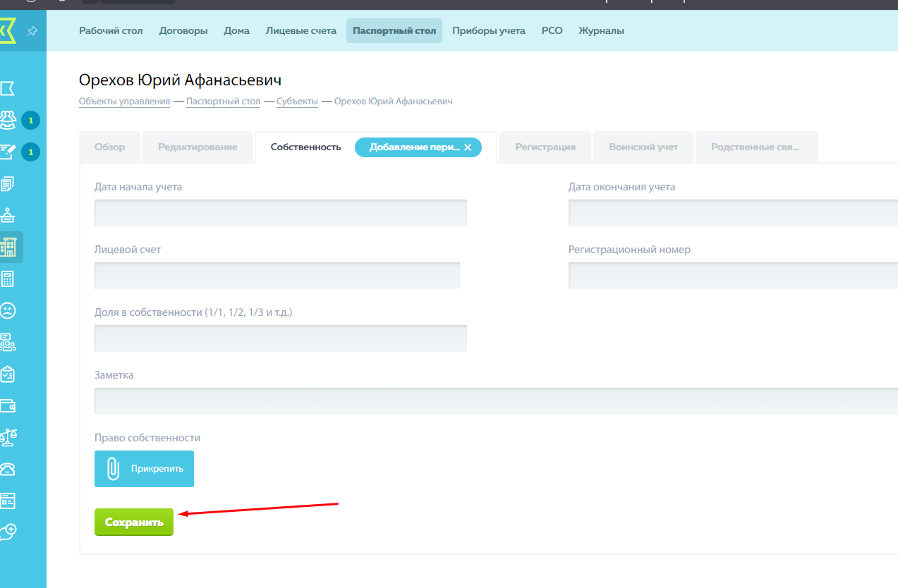
Task: Open the calculator icon in the sidebar
Action: [8, 279]
